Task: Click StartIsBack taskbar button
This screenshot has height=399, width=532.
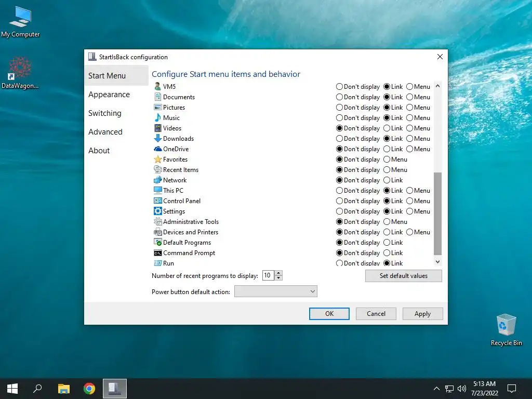Action: (115, 389)
